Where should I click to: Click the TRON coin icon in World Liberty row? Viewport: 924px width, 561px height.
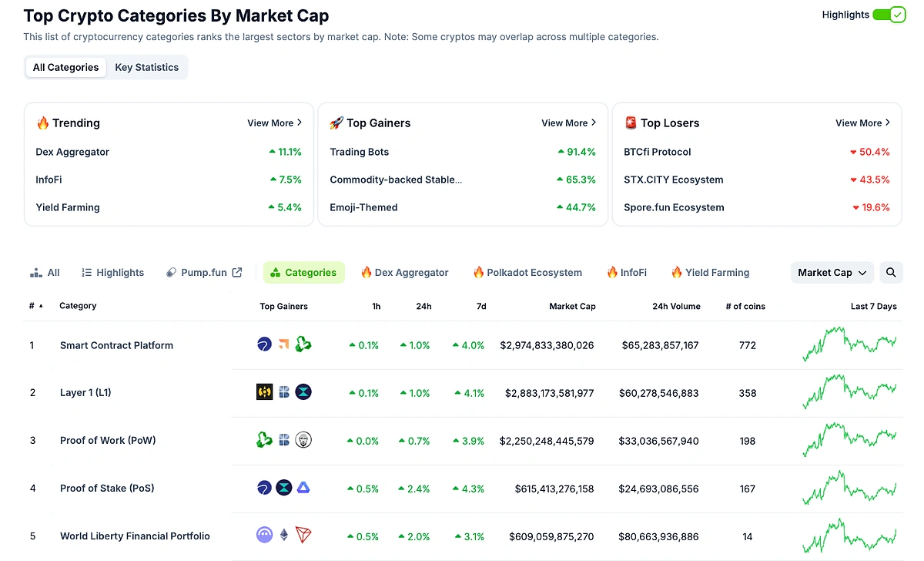[x=303, y=535]
